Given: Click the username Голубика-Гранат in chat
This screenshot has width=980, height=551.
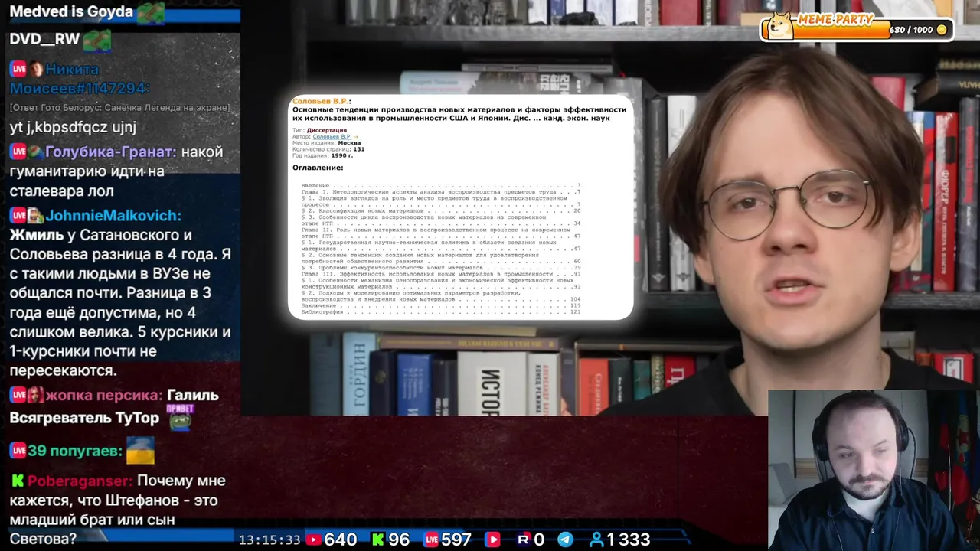Looking at the screenshot, I should 110,152.
